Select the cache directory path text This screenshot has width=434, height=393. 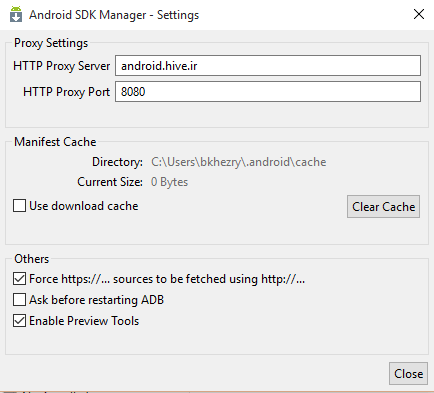tap(239, 162)
